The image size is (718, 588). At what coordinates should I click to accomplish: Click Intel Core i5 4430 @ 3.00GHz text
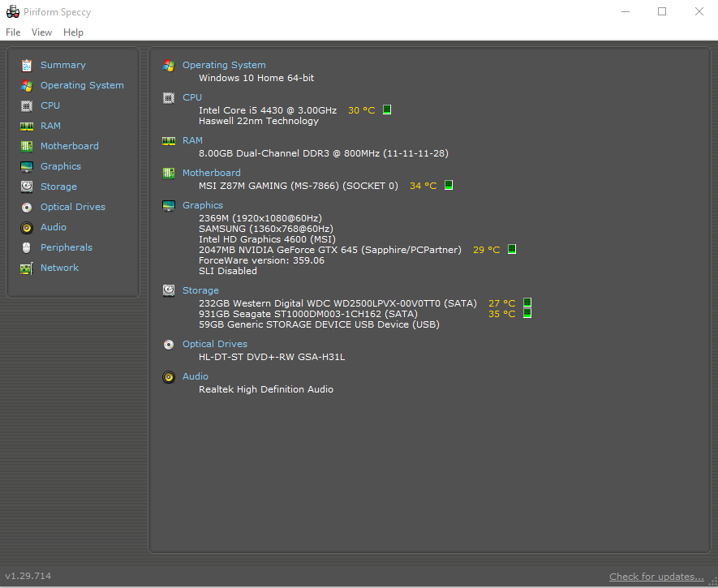tap(268, 110)
